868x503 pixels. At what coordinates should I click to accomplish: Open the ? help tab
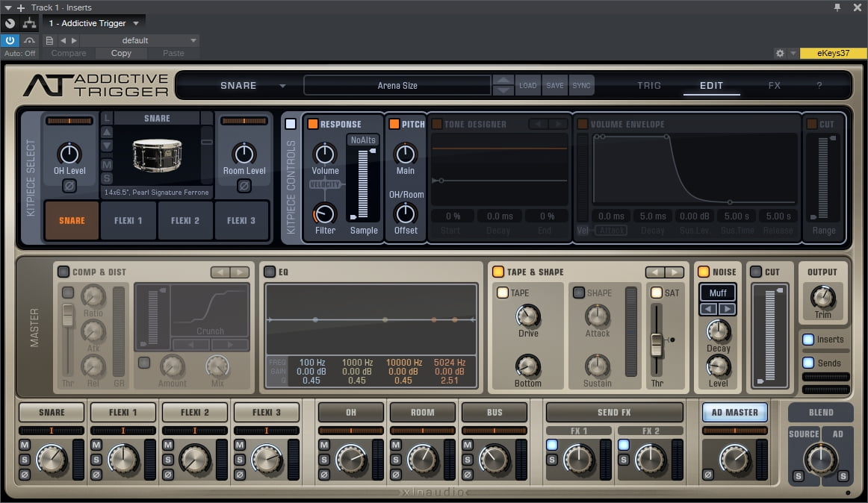[819, 86]
